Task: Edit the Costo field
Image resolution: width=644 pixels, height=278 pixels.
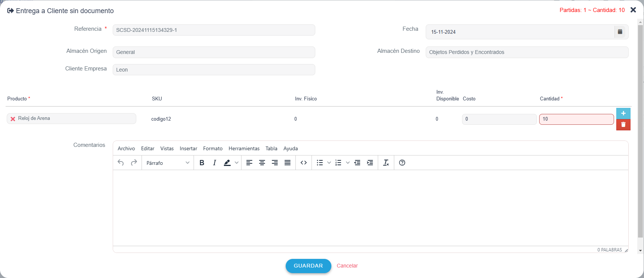Action: tap(499, 119)
